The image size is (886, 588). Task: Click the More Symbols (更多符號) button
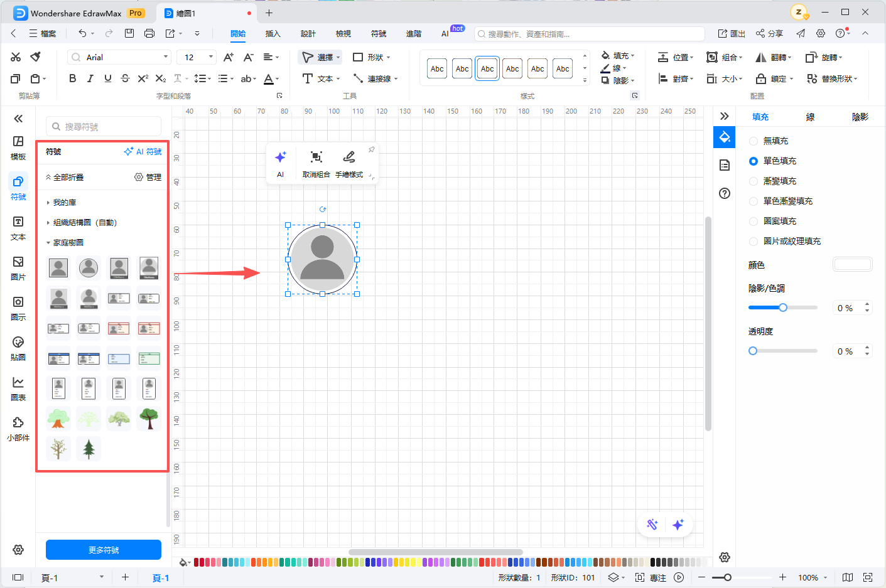[x=104, y=550]
